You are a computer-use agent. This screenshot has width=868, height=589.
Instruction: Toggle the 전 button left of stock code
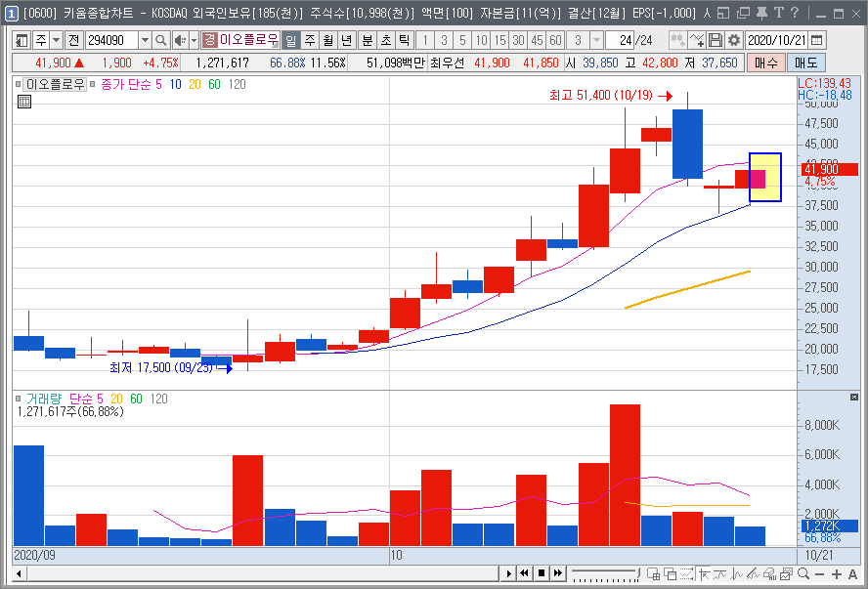pyautogui.click(x=74, y=40)
